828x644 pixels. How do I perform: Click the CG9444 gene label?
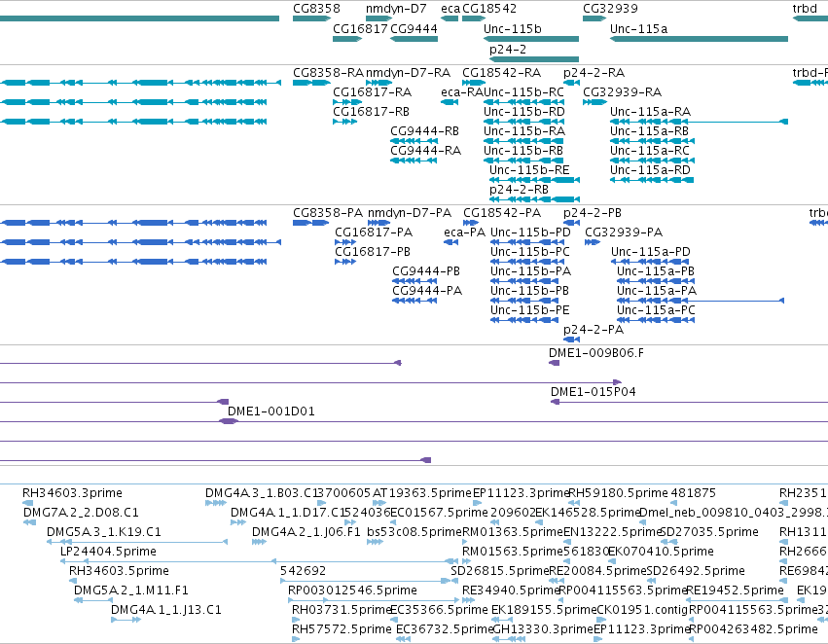coord(414,28)
